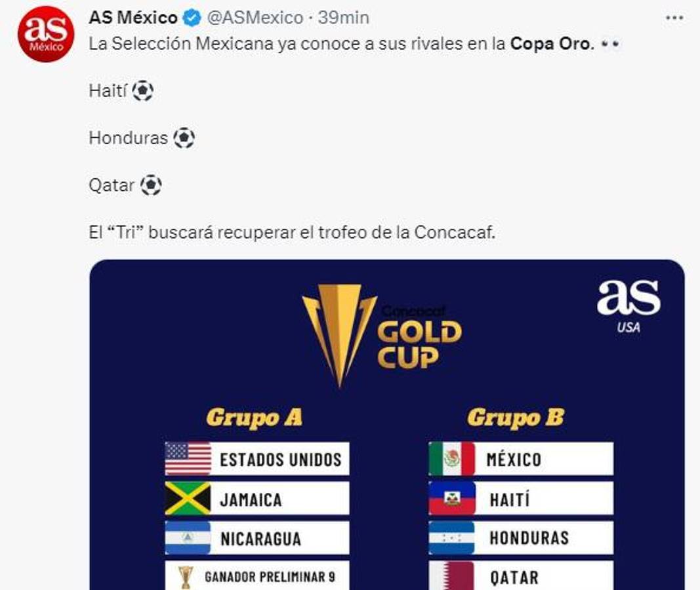Click the Qatar flag icon
This screenshot has height=590, width=700.
tap(451, 576)
